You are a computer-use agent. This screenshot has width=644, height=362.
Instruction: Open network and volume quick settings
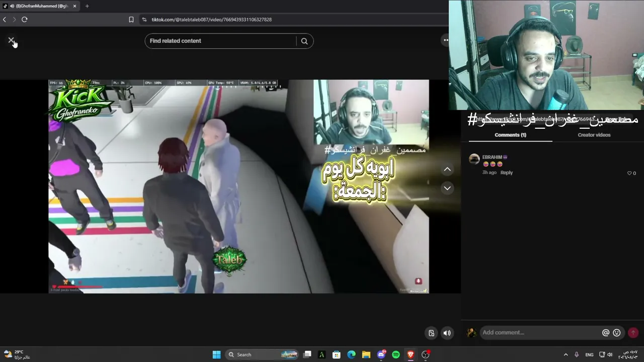tap(606, 354)
